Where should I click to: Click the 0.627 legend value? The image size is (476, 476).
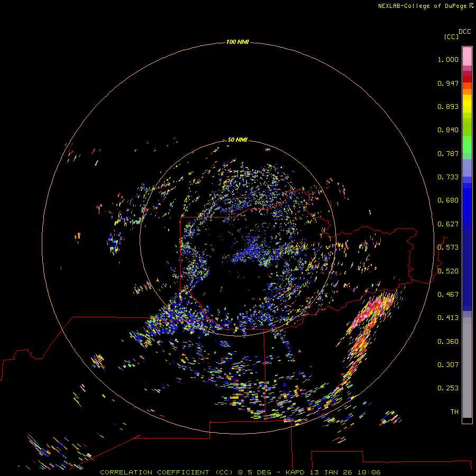click(448, 224)
